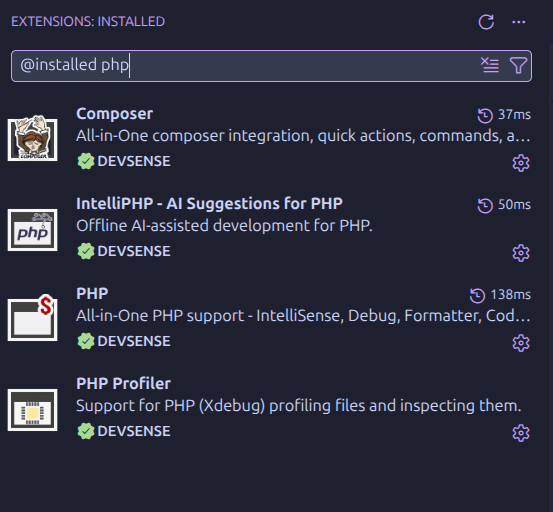
Task: Open manage gear for PHP Profiler
Action: coord(521,433)
